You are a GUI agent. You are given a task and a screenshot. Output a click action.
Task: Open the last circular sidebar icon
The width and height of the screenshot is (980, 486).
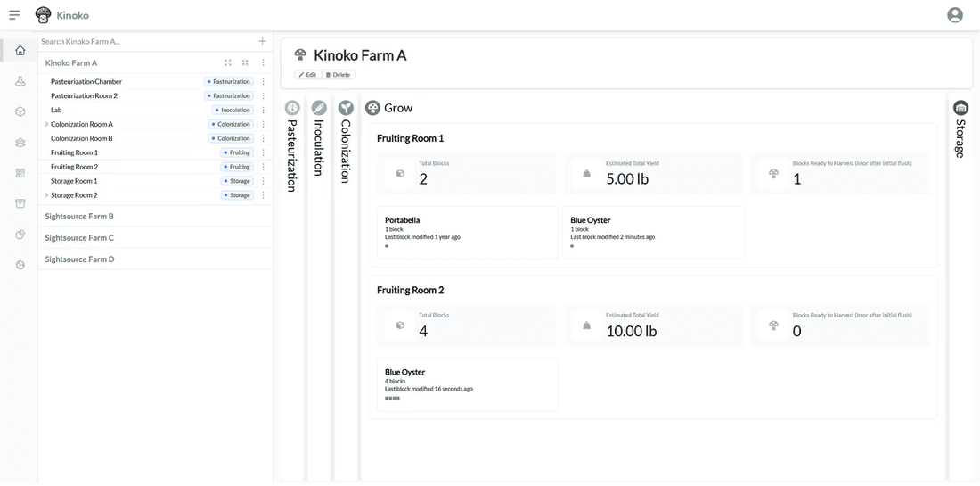[20, 265]
